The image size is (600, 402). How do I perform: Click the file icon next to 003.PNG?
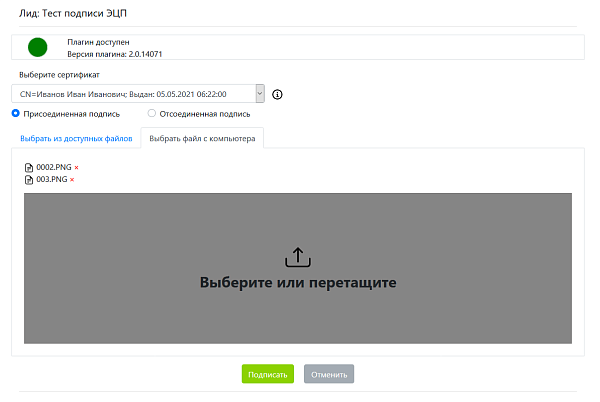point(29,180)
